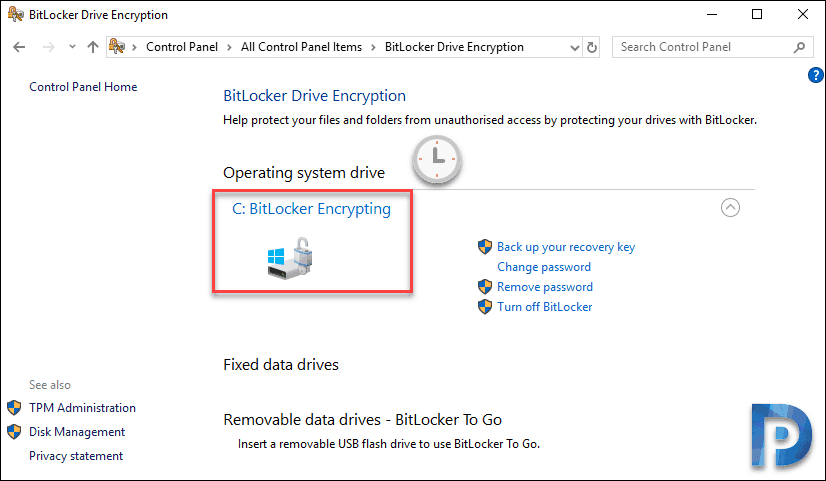Open the recent locations dropdown arrow
The height and width of the screenshot is (481, 826).
(x=72, y=47)
